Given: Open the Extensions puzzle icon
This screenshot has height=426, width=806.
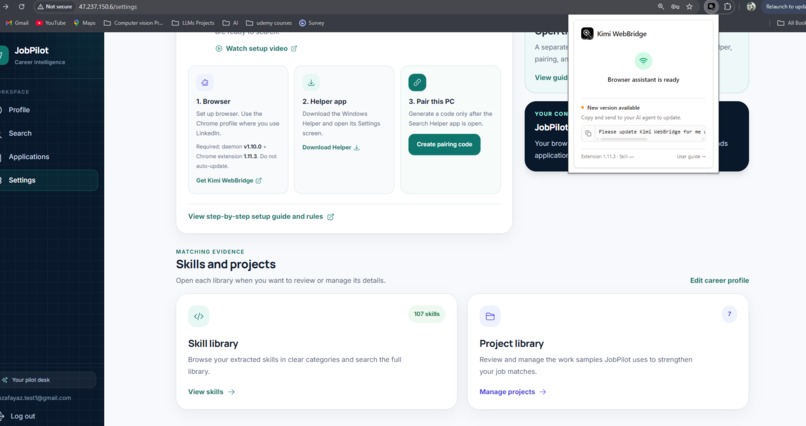Looking at the screenshot, I should click(x=727, y=7).
